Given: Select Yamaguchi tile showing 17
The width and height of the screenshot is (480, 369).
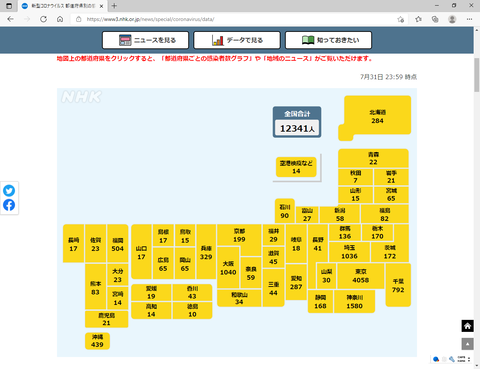Looking at the screenshot, I should (x=141, y=252).
